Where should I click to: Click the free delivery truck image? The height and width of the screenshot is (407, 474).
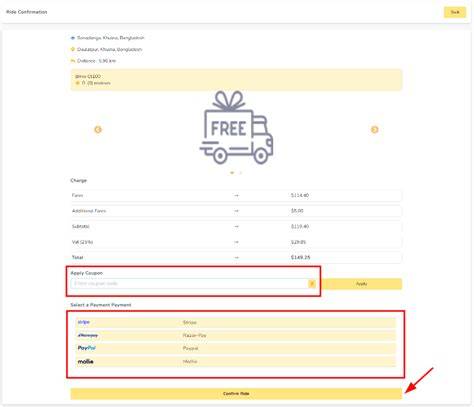(236, 128)
